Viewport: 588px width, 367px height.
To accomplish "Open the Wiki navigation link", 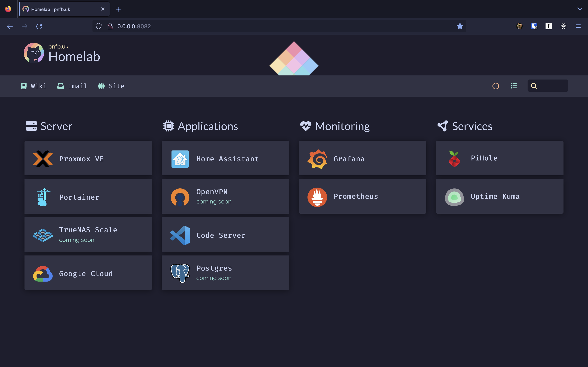I will [x=33, y=86].
